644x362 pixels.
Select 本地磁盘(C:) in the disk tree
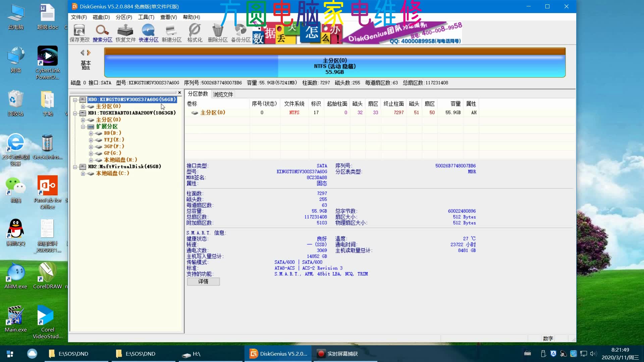click(x=112, y=173)
